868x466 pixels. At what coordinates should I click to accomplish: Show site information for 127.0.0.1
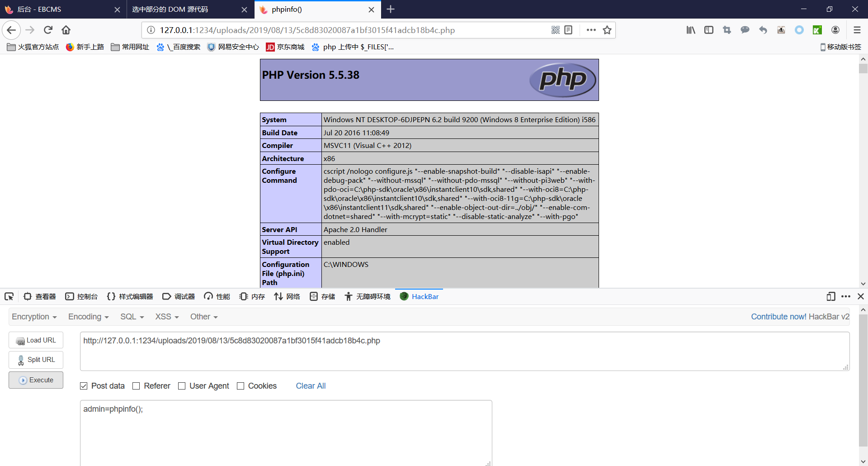click(x=151, y=30)
